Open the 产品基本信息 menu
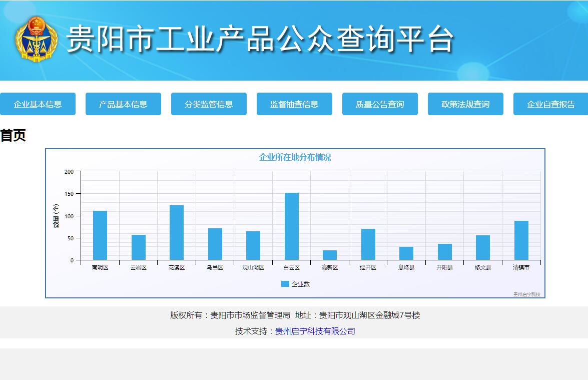Viewport: 588px width, 380px height. [123, 104]
